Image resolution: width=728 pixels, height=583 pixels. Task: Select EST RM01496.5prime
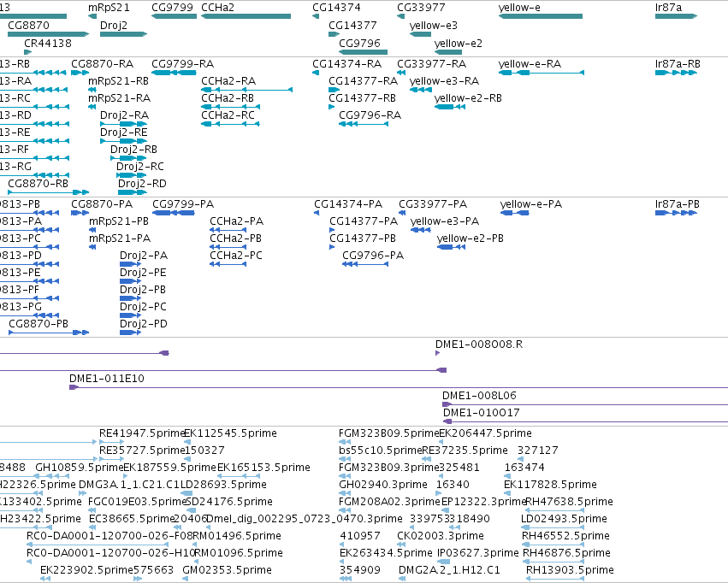pos(237,536)
